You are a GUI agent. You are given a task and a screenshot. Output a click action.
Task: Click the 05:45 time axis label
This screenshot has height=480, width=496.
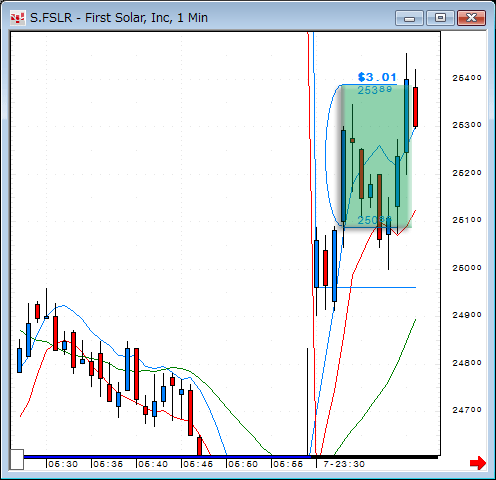click(198, 464)
